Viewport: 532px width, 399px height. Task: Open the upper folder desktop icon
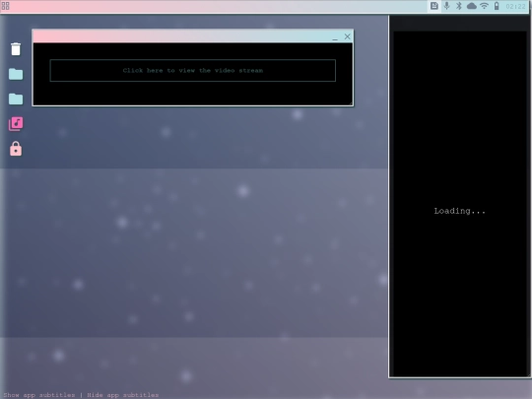[16, 74]
